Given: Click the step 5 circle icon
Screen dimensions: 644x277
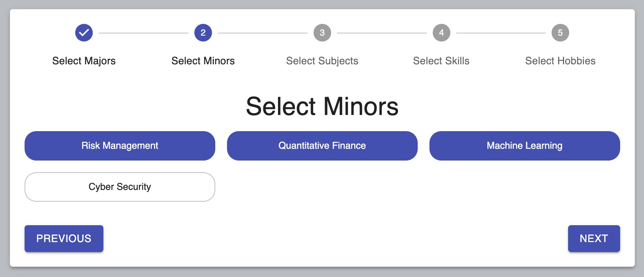Looking at the screenshot, I should coord(560,33).
